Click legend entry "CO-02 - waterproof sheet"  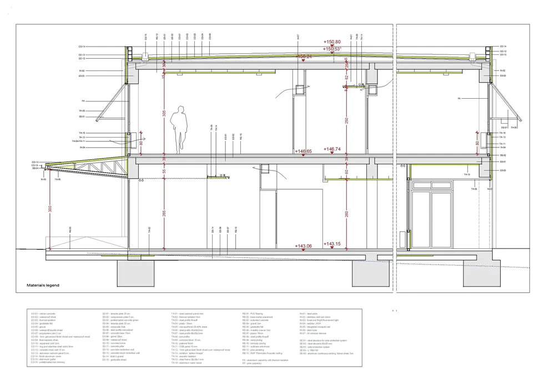43,317
